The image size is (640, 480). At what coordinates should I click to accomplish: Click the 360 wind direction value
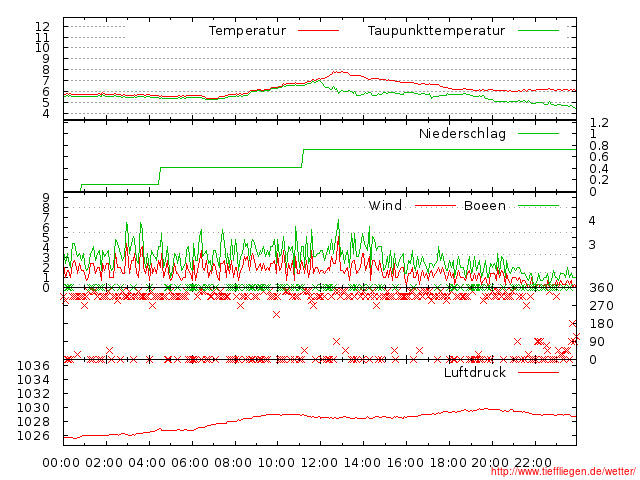[x=601, y=288]
